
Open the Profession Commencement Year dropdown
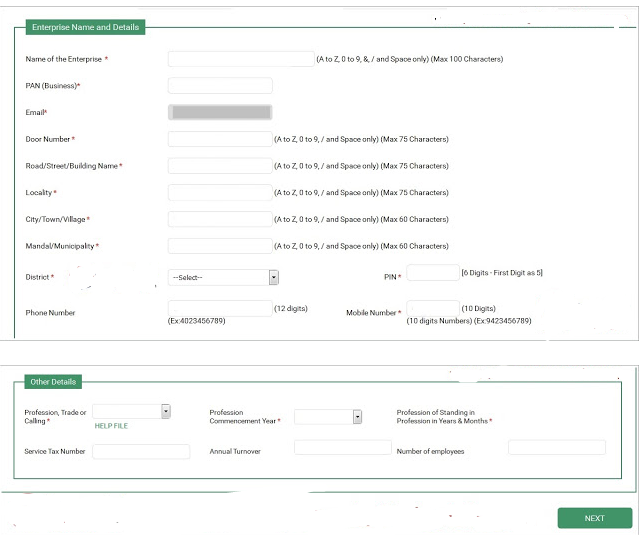328,416
